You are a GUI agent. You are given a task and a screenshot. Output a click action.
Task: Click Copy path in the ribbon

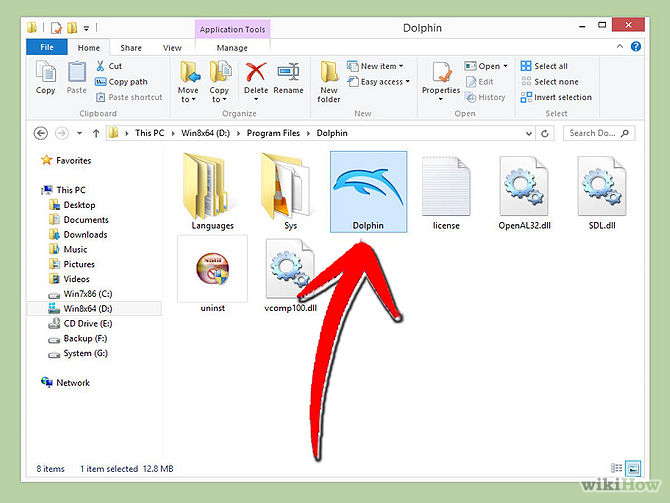pos(122,82)
